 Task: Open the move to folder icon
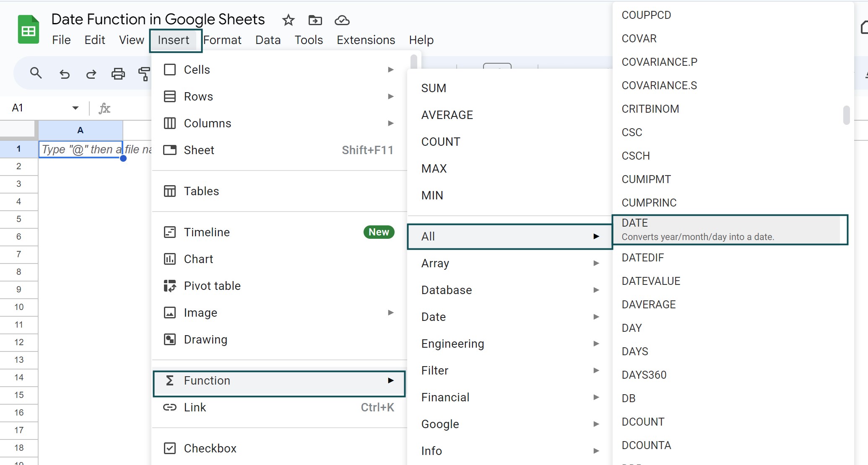(315, 20)
